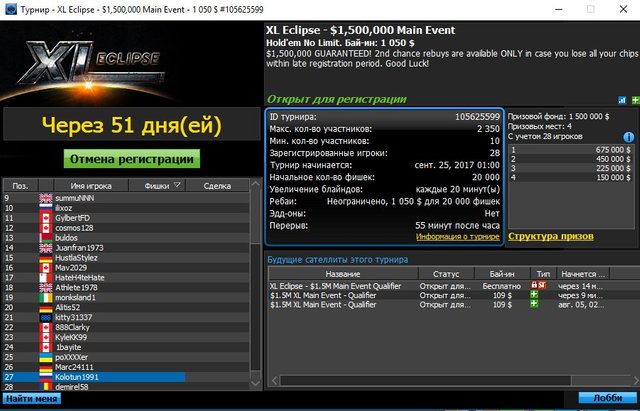Click first place prize 675 000 $
This screenshot has height=411, width=640.
[613, 150]
